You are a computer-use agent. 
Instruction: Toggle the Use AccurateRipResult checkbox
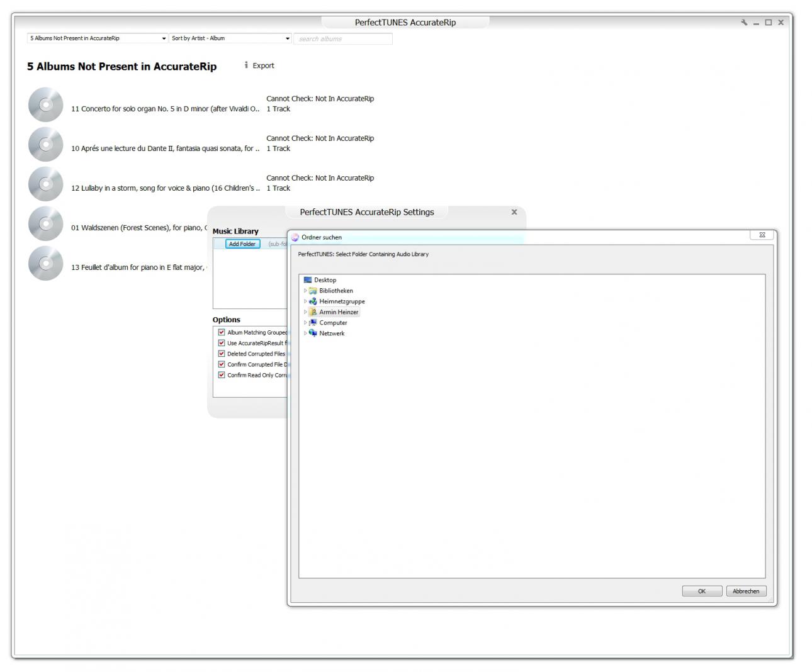(x=222, y=343)
